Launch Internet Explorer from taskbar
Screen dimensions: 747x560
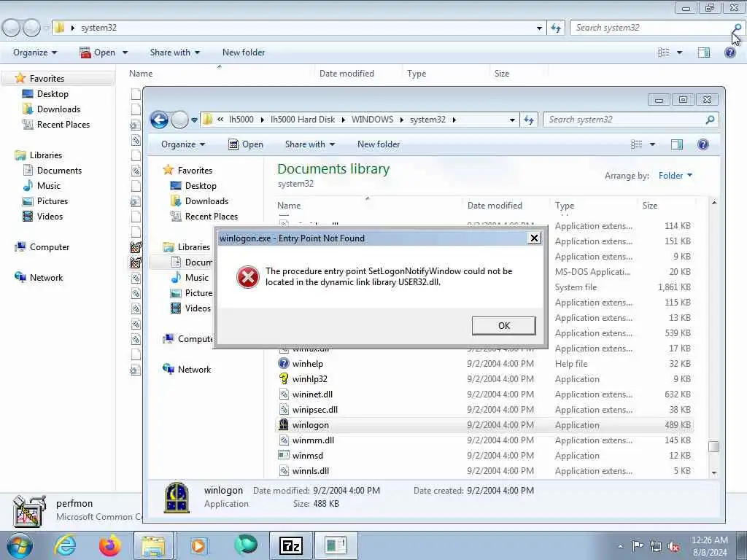pos(65,545)
